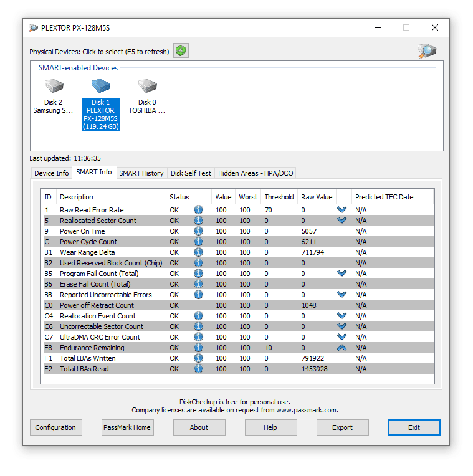
Task: Click down arrow on Uncorrectable Sector Count row
Action: [342, 326]
